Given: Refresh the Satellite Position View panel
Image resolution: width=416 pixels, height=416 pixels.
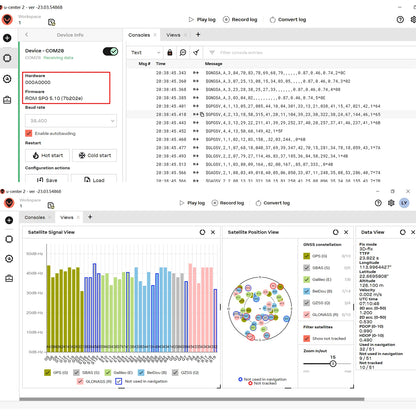Looking at the screenshot, I should click(336, 232).
